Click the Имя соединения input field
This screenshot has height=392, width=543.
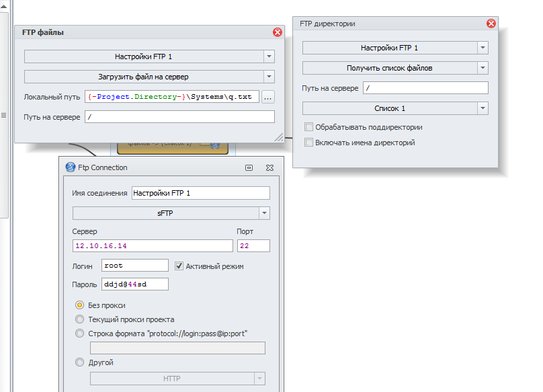coord(201,193)
